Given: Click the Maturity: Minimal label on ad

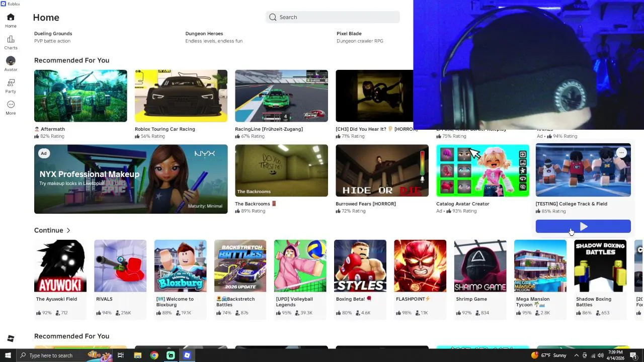Looking at the screenshot, I should [205, 206].
